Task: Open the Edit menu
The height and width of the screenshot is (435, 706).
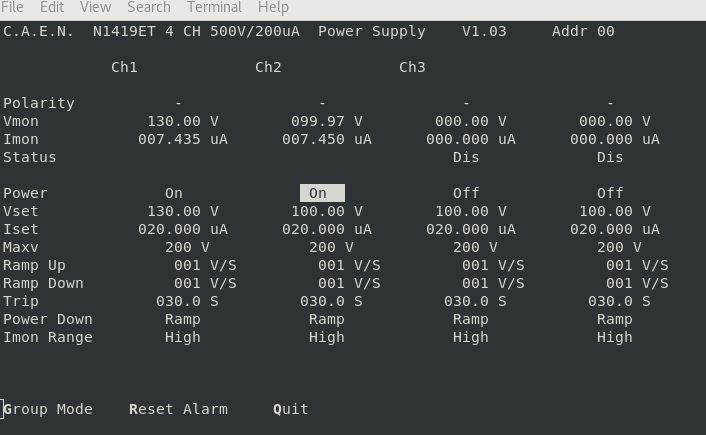Action: tap(52, 7)
